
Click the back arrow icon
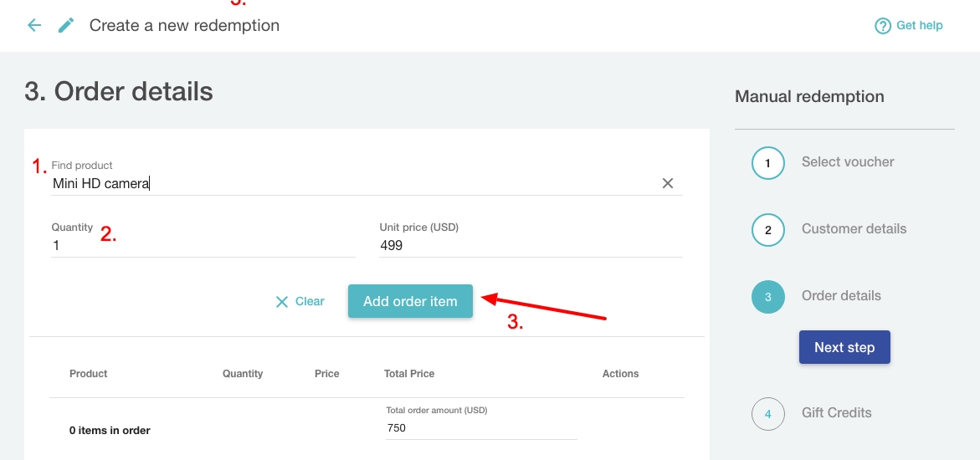click(34, 25)
